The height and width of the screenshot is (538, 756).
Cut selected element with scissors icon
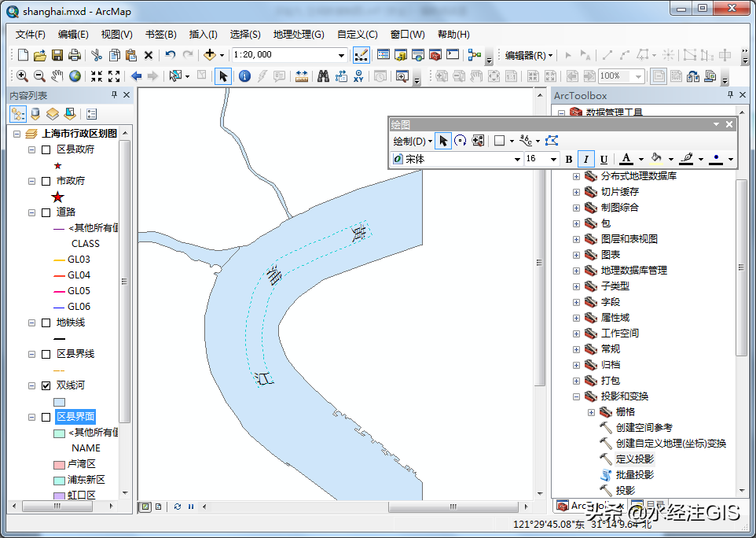coord(97,55)
